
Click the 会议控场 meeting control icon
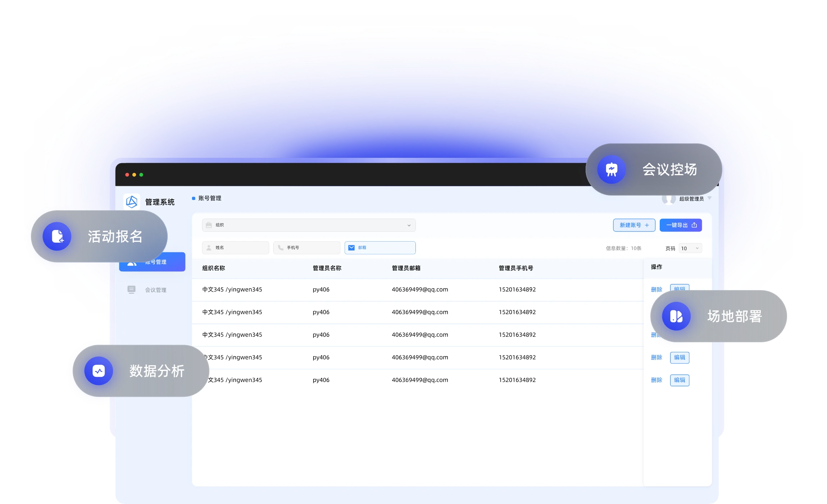pyautogui.click(x=612, y=169)
